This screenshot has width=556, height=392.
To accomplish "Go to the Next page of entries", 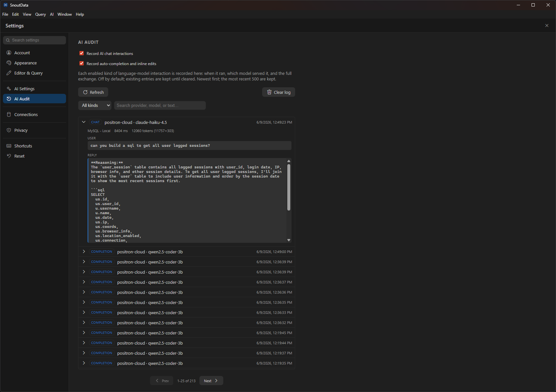I will (211, 381).
